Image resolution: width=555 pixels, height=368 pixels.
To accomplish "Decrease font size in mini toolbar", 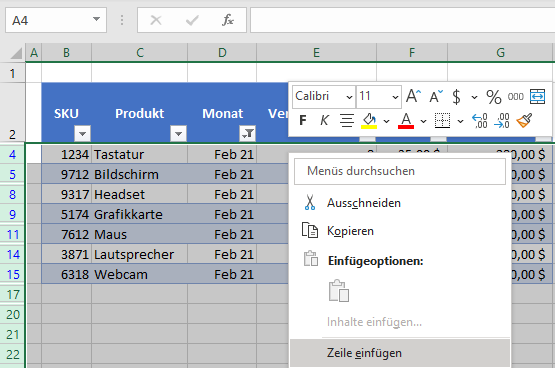I will click(x=436, y=96).
